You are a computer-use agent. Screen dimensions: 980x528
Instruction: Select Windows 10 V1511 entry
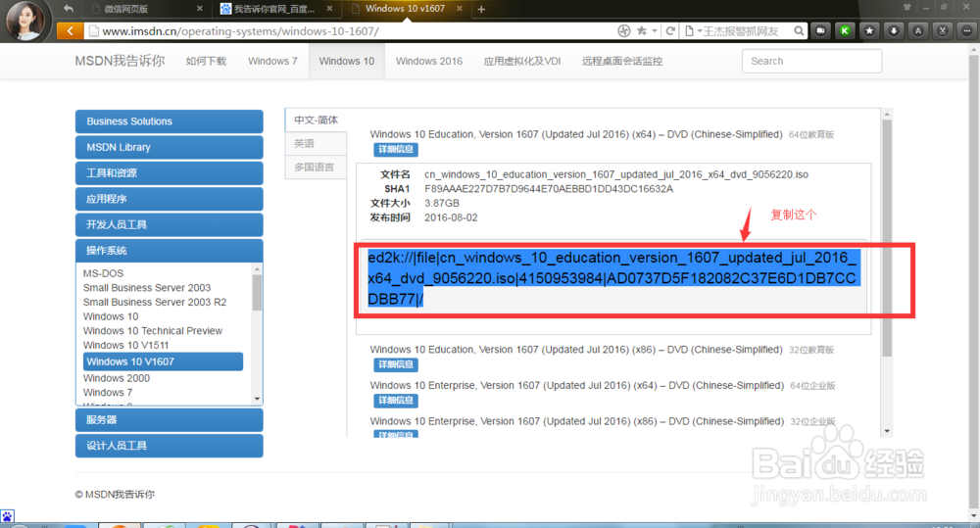tap(125, 345)
